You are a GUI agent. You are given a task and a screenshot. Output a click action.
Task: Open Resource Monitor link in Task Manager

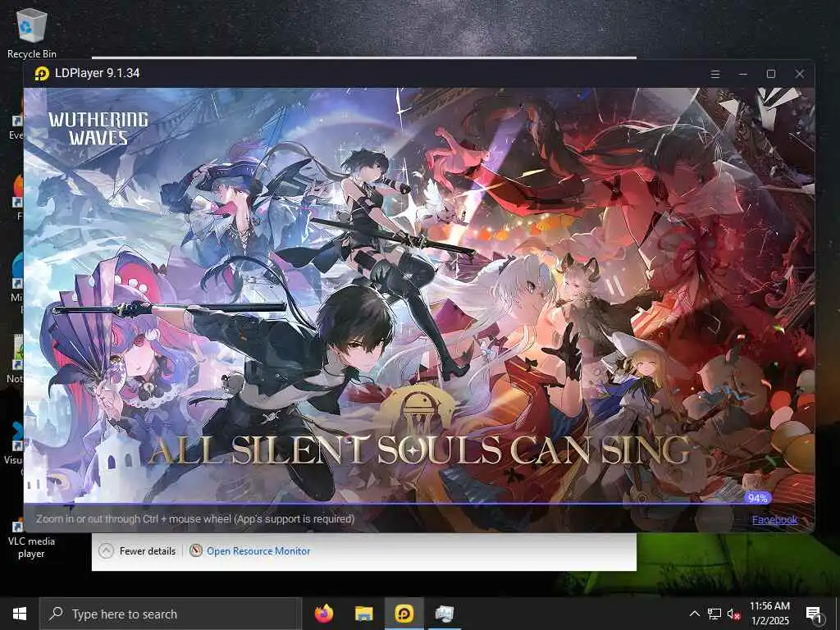(x=258, y=550)
